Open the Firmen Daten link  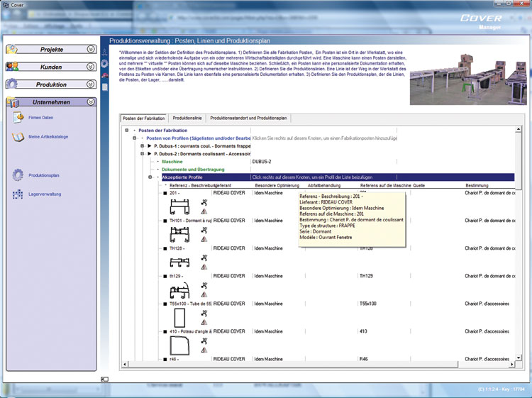(40, 118)
